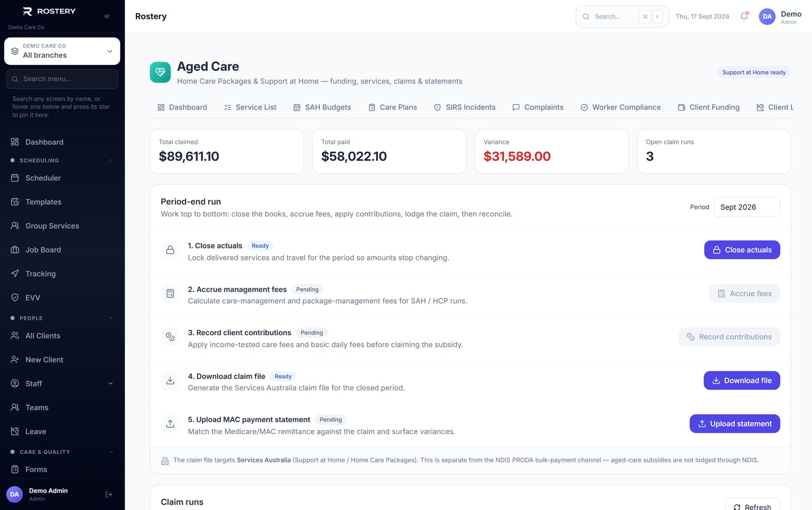Click the Open claim runs count 3

coord(650,156)
